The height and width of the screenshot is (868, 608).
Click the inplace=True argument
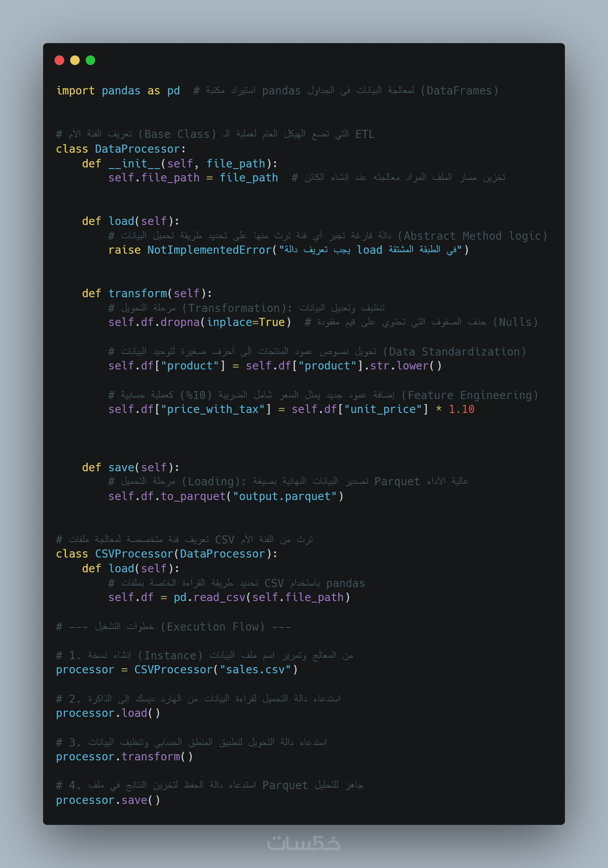[246, 322]
